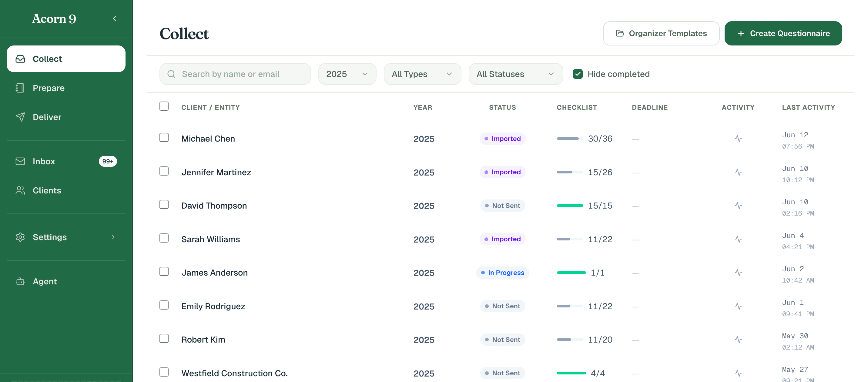The width and height of the screenshot is (868, 382).
Task: Open activity pulse icon for James Anderson
Action: (738, 273)
